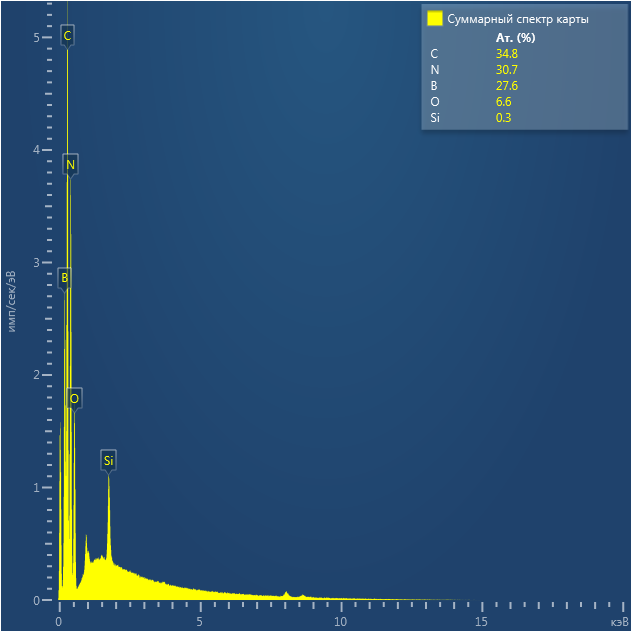The height and width of the screenshot is (632, 632).
Task: Select the O peak marker label
Action: point(74,398)
